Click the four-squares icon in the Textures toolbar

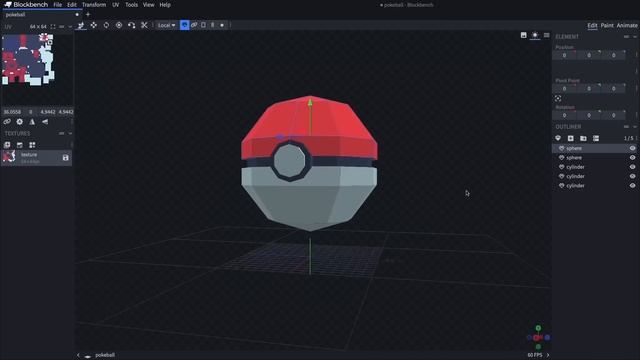click(x=32, y=145)
